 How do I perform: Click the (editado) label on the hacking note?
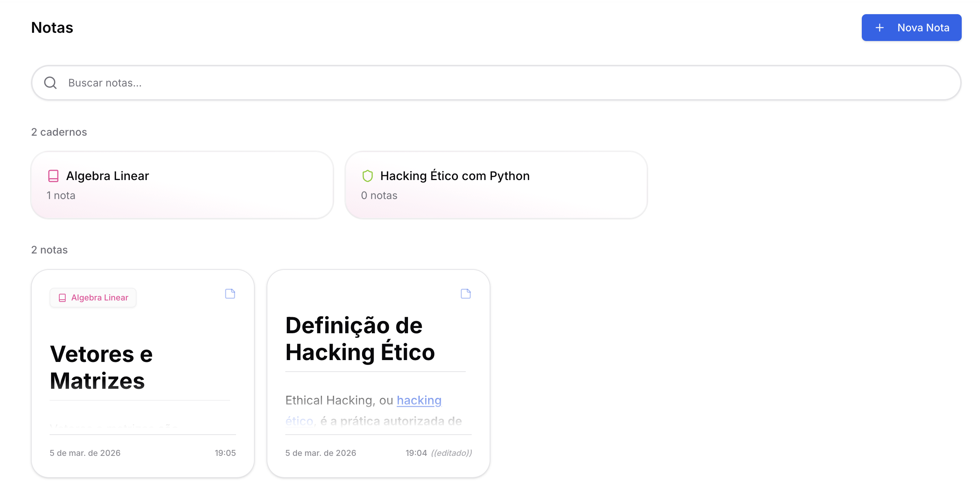point(452,453)
